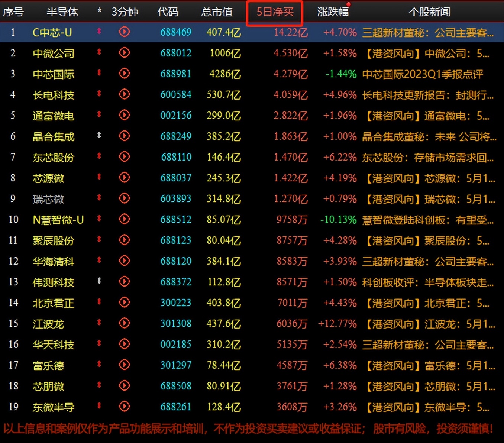
Task: Open the 3分钟 play icon for 长电科技
Action: click(124, 94)
